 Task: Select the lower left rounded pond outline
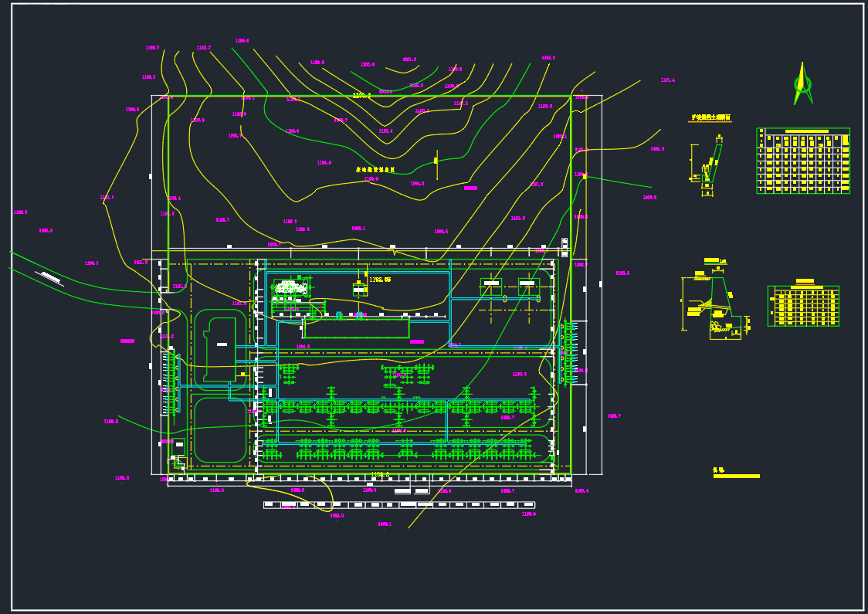pos(220,430)
